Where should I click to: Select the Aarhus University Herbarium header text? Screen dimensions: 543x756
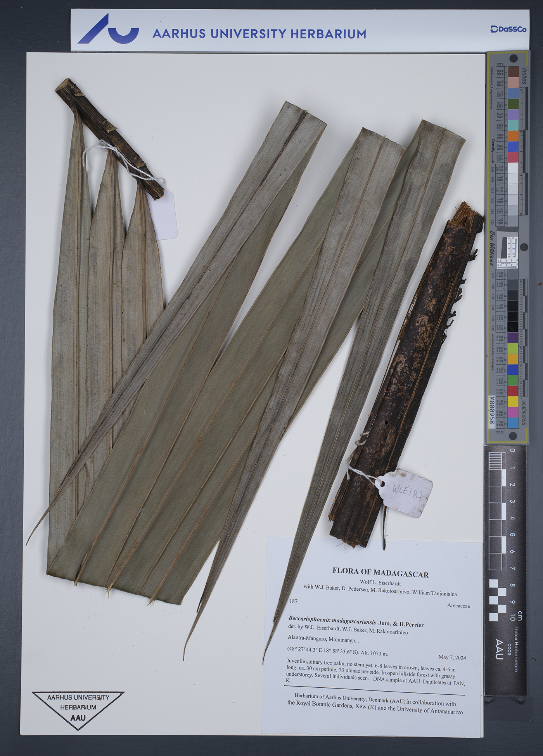[259, 34]
